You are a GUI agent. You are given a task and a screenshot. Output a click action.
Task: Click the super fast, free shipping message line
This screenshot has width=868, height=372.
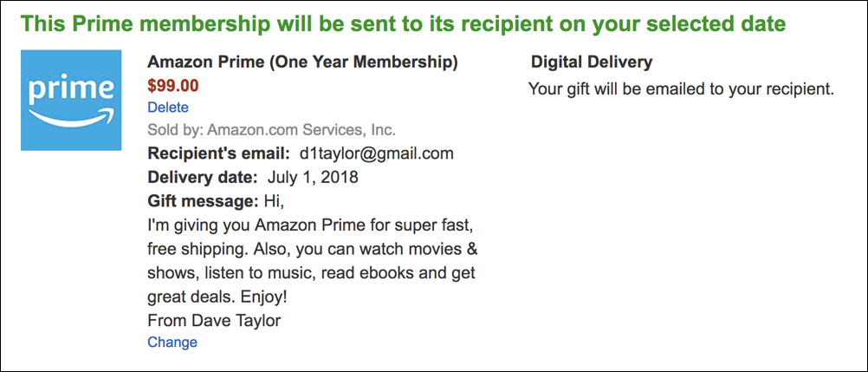309,225
